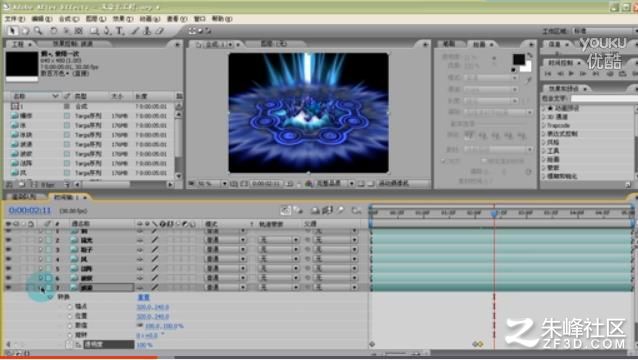Collapse the Transform group under layer 7

[x=50, y=297]
